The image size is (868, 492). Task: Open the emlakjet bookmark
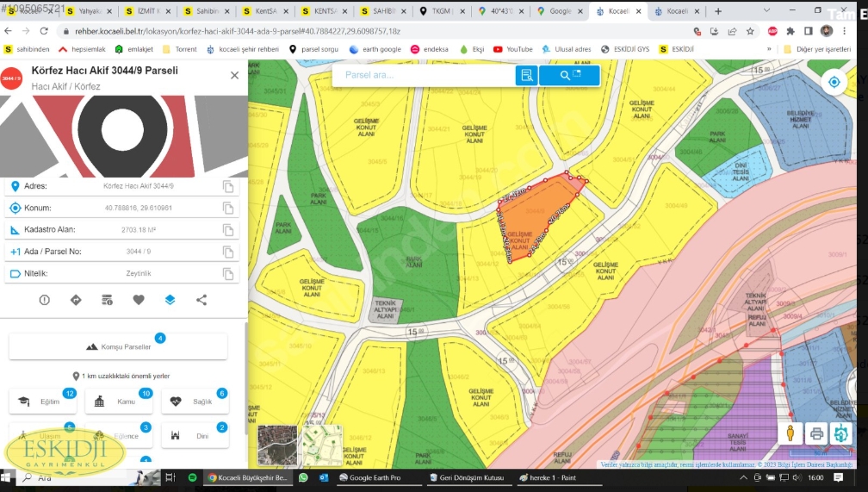(133, 49)
